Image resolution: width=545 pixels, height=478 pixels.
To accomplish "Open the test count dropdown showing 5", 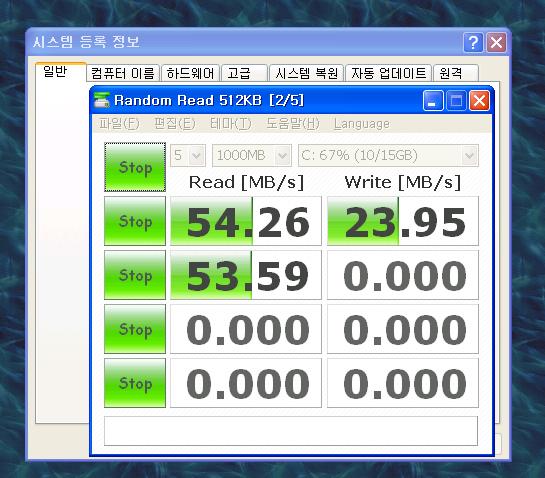I will click(188, 155).
